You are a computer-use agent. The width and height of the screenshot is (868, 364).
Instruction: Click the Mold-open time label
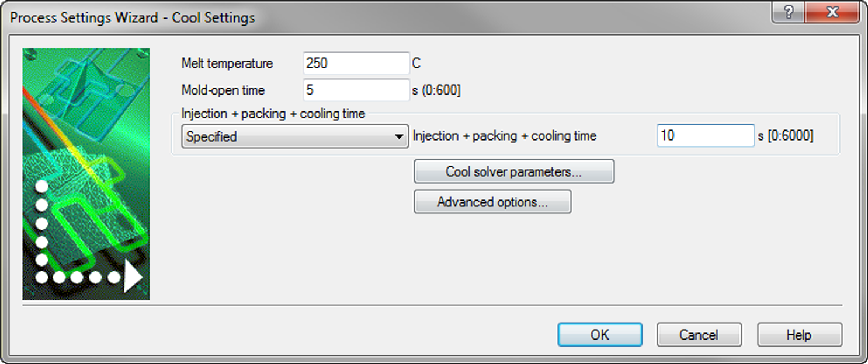[x=223, y=90]
